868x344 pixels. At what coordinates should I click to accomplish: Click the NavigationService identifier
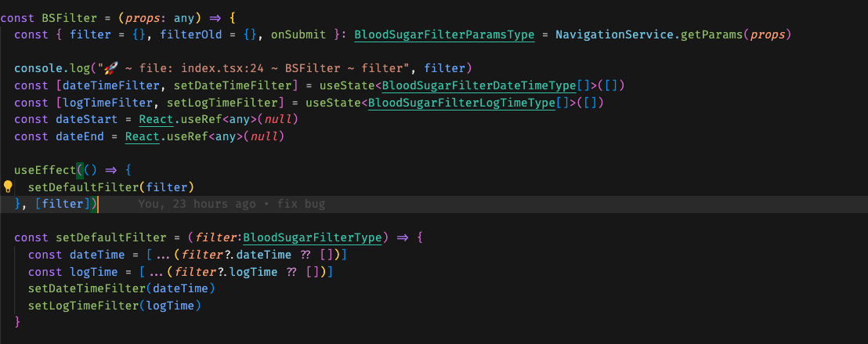pyautogui.click(x=614, y=35)
